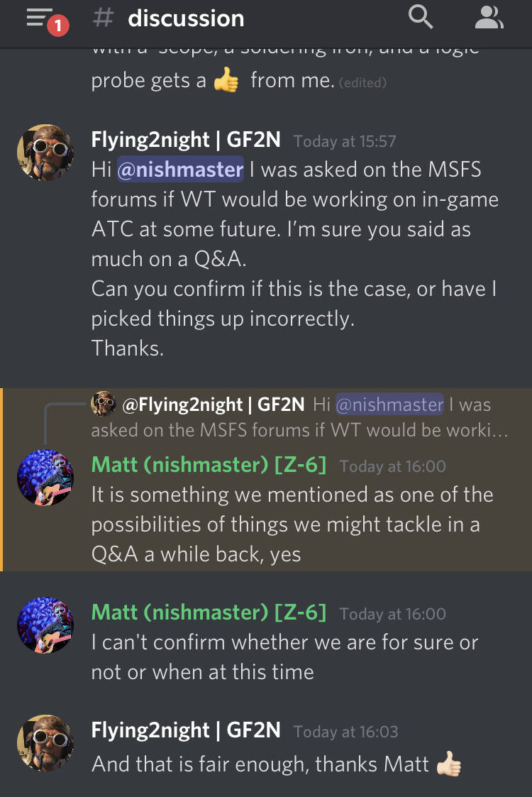Viewport: 532px width, 797px height.
Task: Open the discussion channel title
Action: [186, 18]
